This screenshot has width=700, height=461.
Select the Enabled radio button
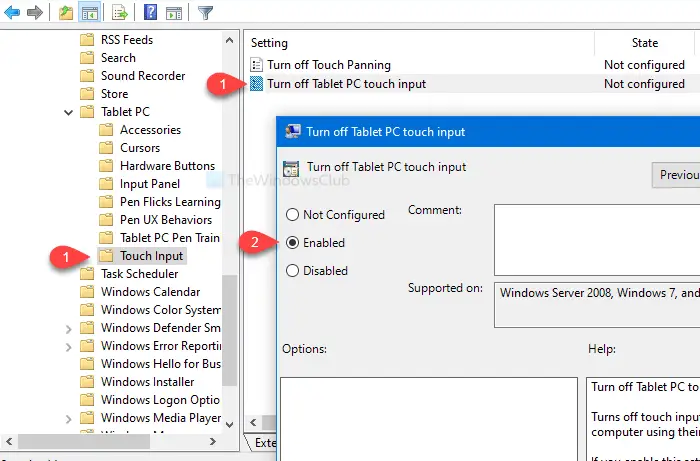click(x=292, y=243)
